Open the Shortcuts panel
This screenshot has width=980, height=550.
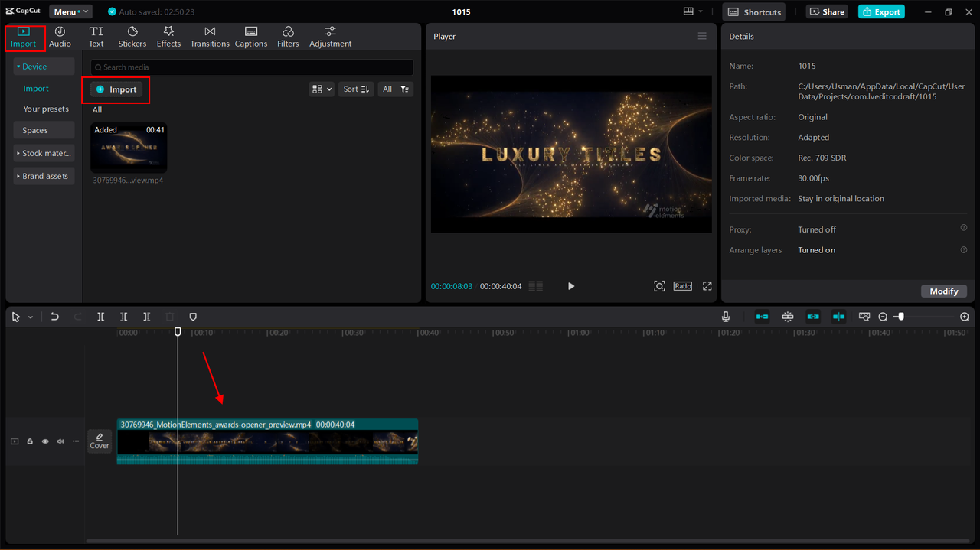tap(754, 11)
